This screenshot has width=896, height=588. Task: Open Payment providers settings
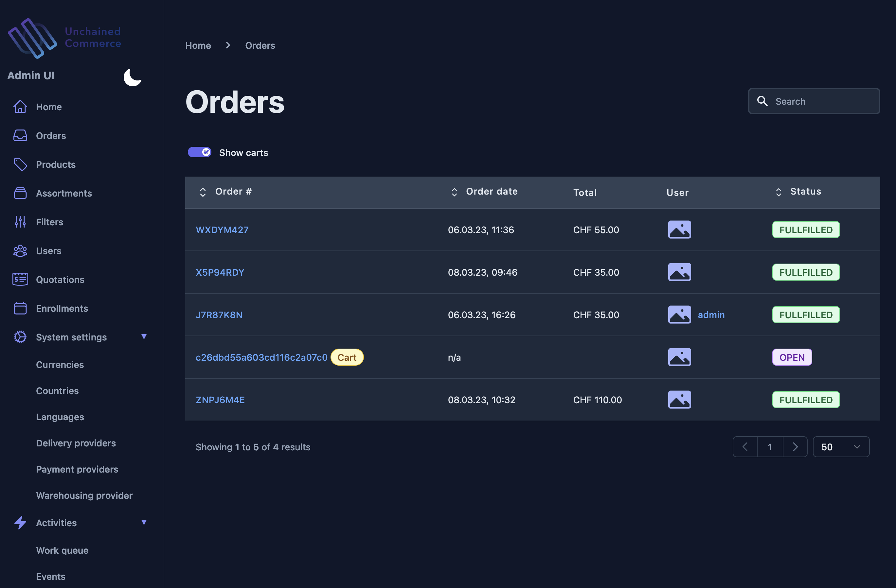77,469
